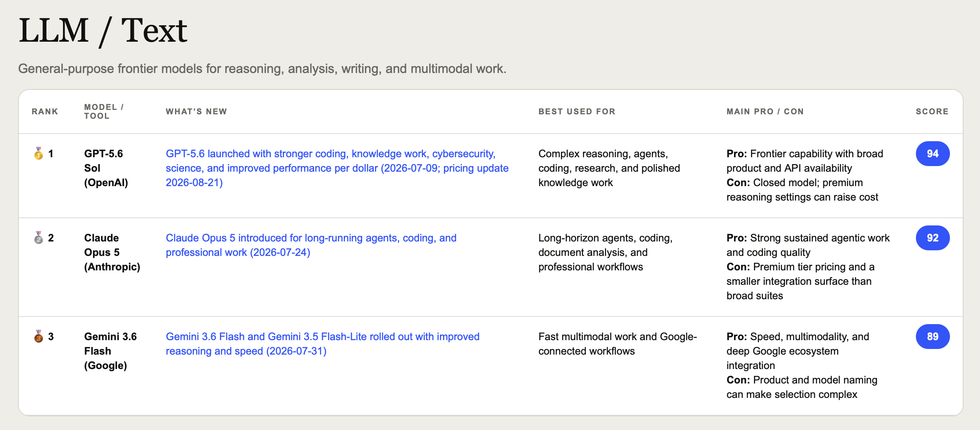
Task: Select the blue score badge showing 92
Action: point(932,238)
